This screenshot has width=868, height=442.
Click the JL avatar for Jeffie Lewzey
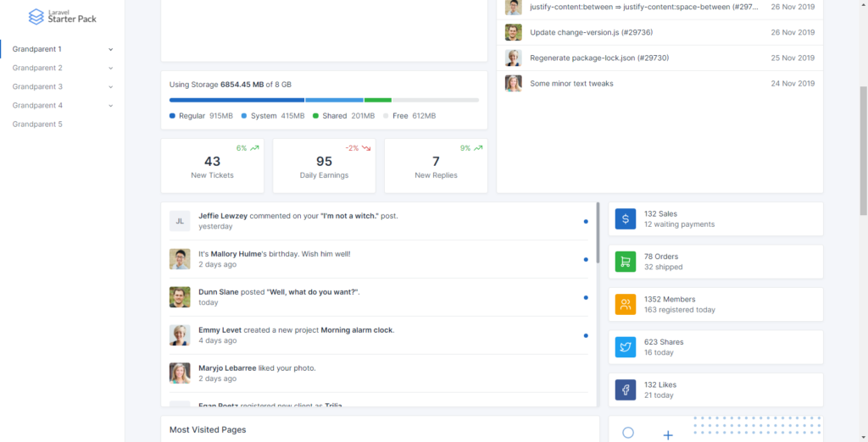(180, 221)
